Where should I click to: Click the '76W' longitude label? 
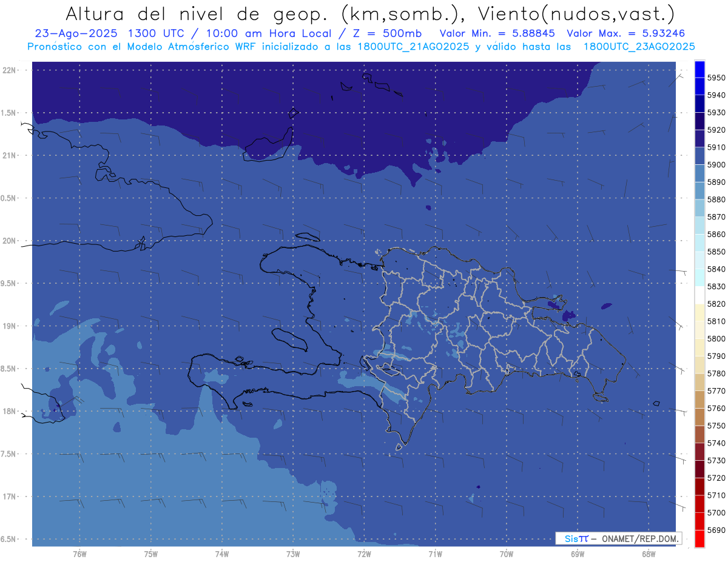click(x=79, y=554)
